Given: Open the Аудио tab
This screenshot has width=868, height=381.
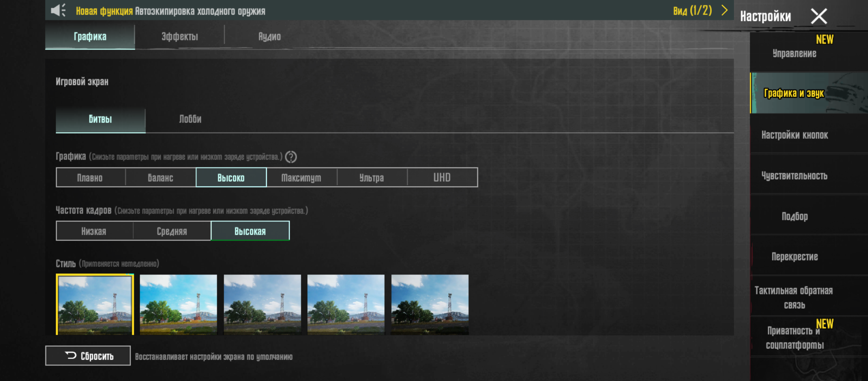Looking at the screenshot, I should (x=270, y=37).
